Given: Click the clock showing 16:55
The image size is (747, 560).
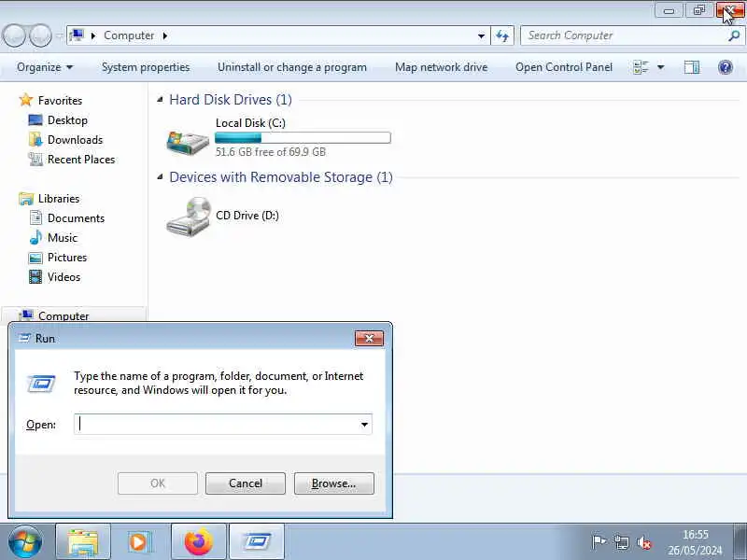Looking at the screenshot, I should pyautogui.click(x=695, y=534).
